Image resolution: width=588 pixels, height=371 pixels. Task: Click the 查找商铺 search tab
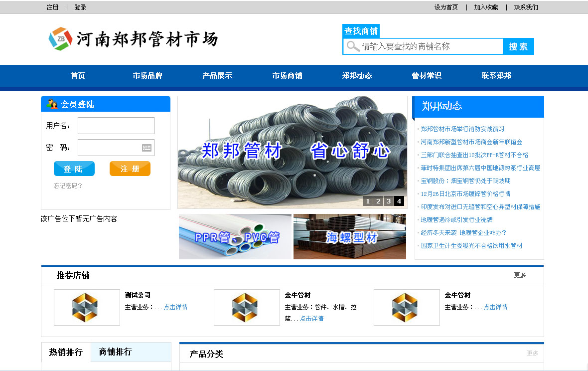[361, 31]
